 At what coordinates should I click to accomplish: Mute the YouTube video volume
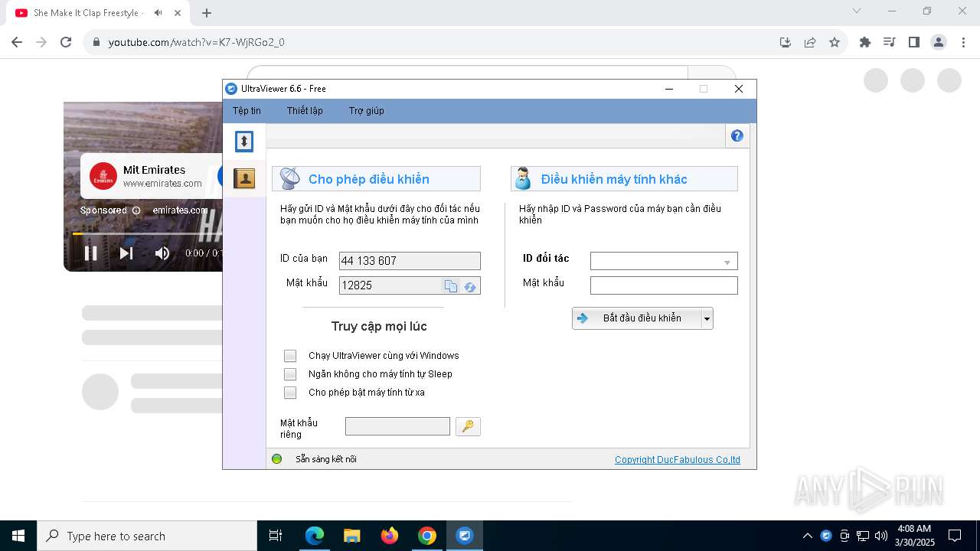coord(162,253)
